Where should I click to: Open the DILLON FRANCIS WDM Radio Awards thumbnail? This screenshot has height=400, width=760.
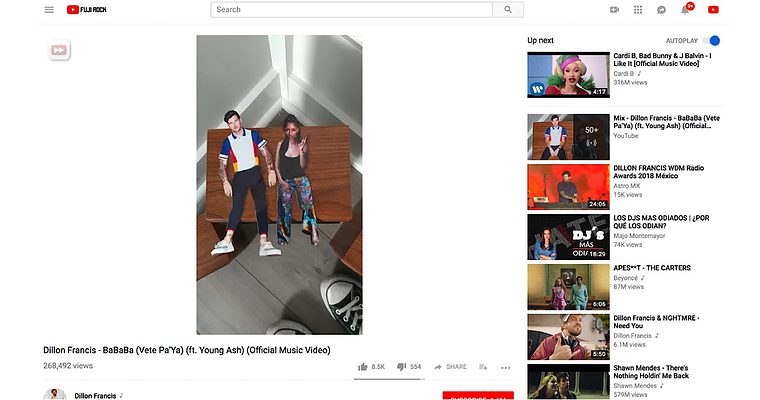pyautogui.click(x=569, y=187)
